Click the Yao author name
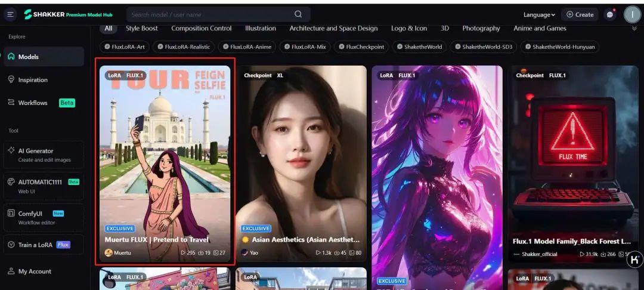Screen dimensions: 644x290 pyautogui.click(x=254, y=253)
